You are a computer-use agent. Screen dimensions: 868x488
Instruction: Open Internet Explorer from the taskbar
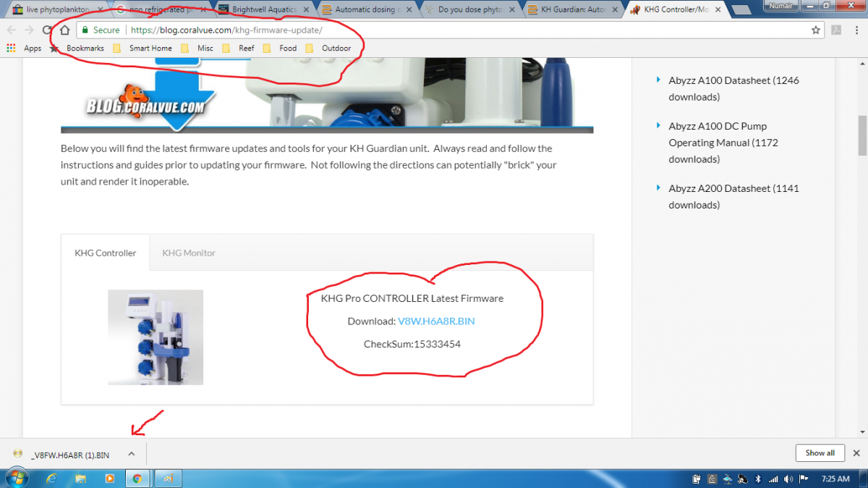click(x=52, y=479)
